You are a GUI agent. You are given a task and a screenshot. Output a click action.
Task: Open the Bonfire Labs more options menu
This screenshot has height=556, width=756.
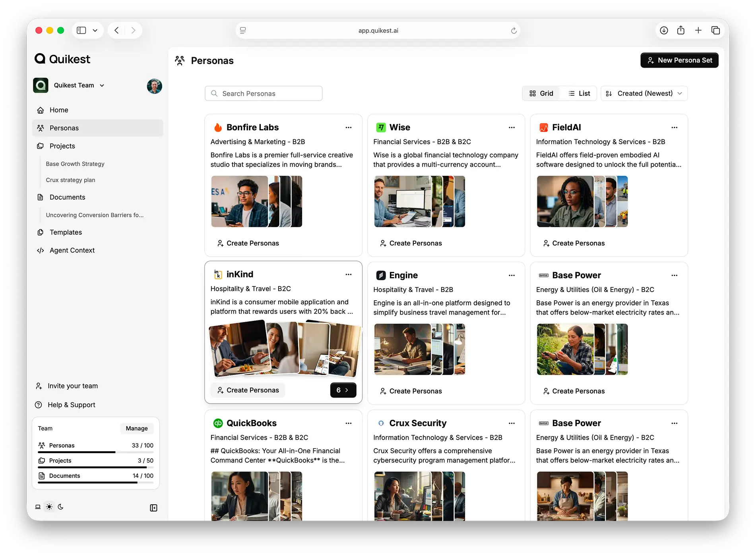pos(349,127)
